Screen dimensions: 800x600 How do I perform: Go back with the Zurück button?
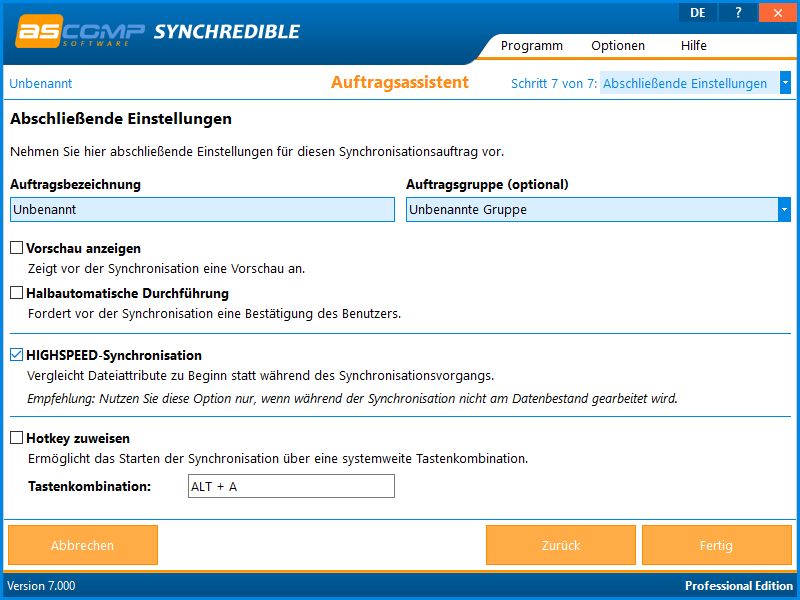pos(561,545)
